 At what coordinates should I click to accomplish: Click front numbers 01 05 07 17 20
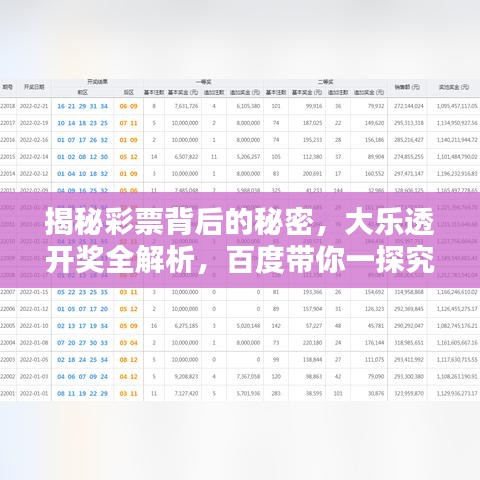[x=82, y=309]
